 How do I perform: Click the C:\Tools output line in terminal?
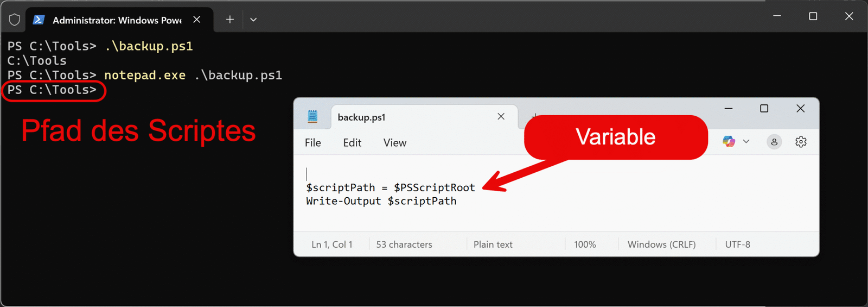point(37,61)
